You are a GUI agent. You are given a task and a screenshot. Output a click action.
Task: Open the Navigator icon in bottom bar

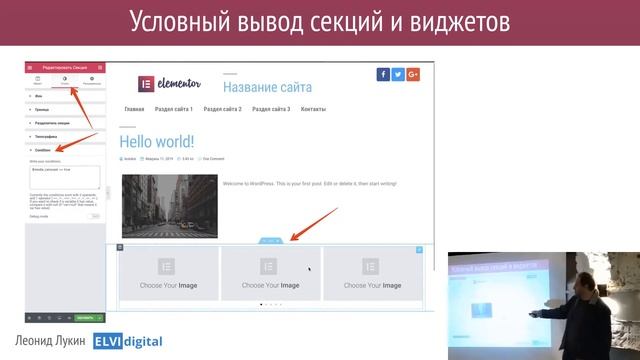pyautogui.click(x=39, y=318)
